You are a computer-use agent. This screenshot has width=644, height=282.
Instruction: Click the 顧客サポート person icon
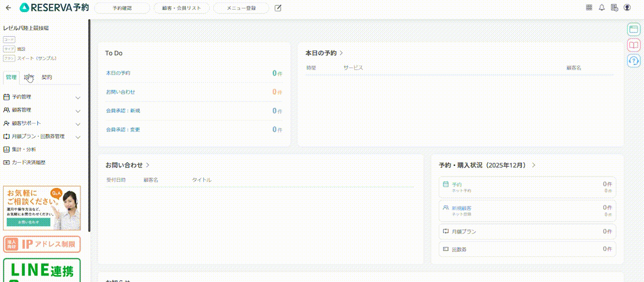(7, 123)
